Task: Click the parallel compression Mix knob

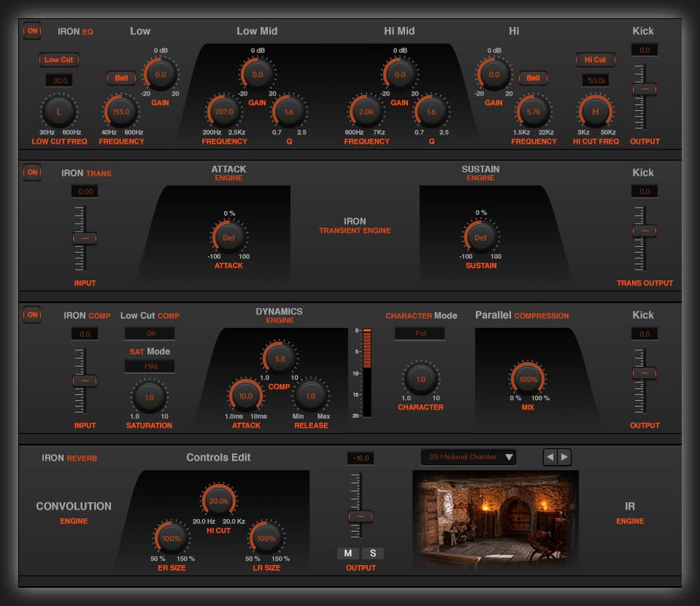Action: [x=528, y=379]
